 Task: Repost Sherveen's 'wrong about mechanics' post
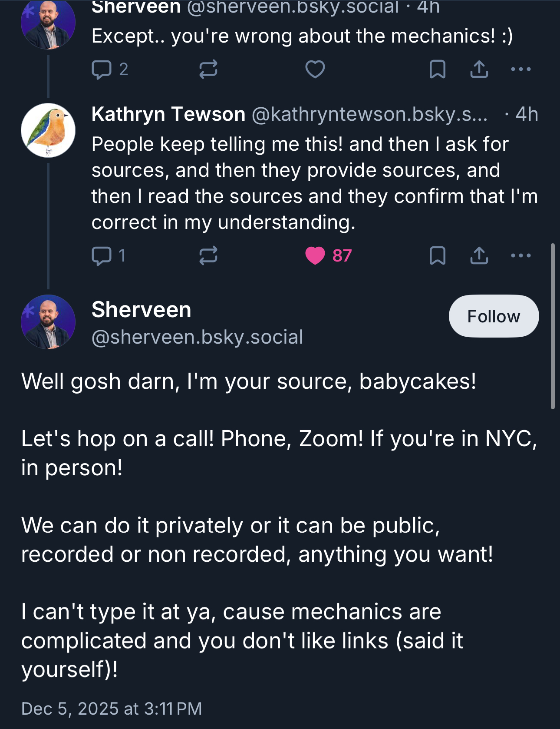point(208,70)
